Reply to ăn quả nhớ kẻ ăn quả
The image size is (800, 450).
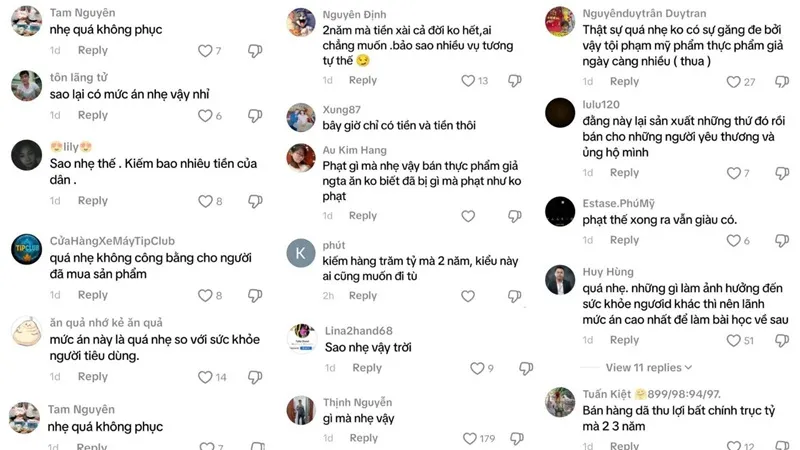[x=93, y=376]
